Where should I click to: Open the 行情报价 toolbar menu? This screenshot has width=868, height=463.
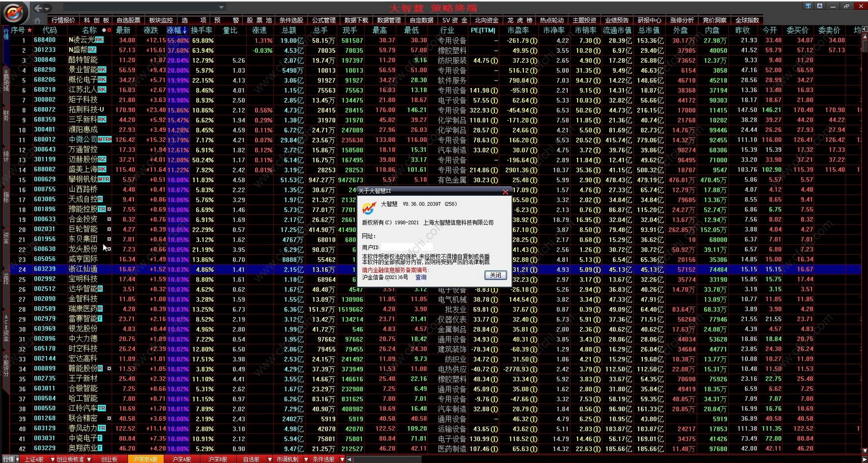[x=63, y=20]
